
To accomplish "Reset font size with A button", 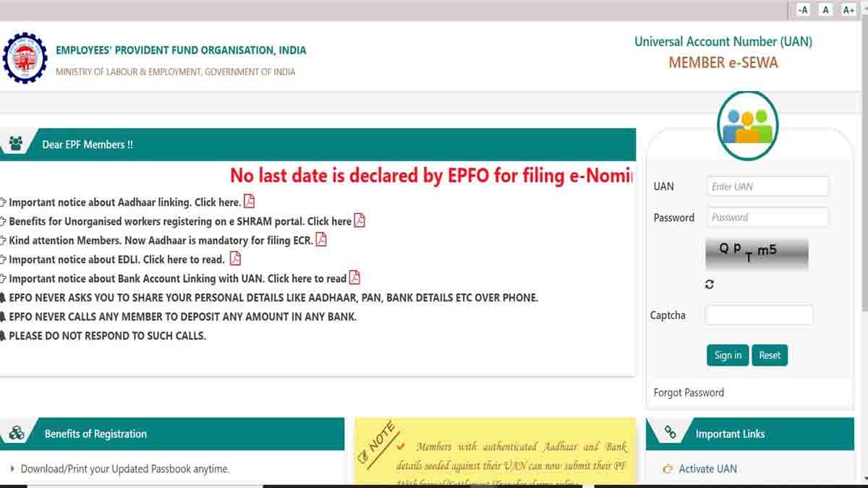I will pos(825,10).
